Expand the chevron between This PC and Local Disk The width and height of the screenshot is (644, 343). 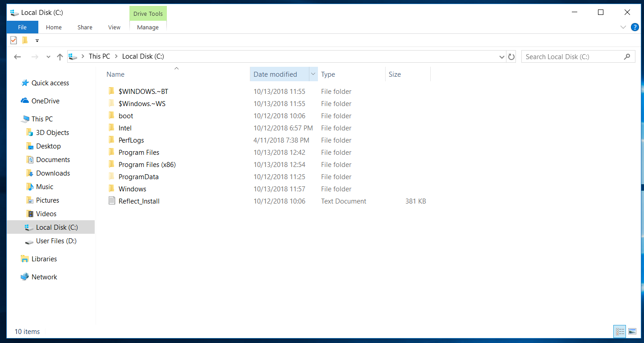pos(116,56)
